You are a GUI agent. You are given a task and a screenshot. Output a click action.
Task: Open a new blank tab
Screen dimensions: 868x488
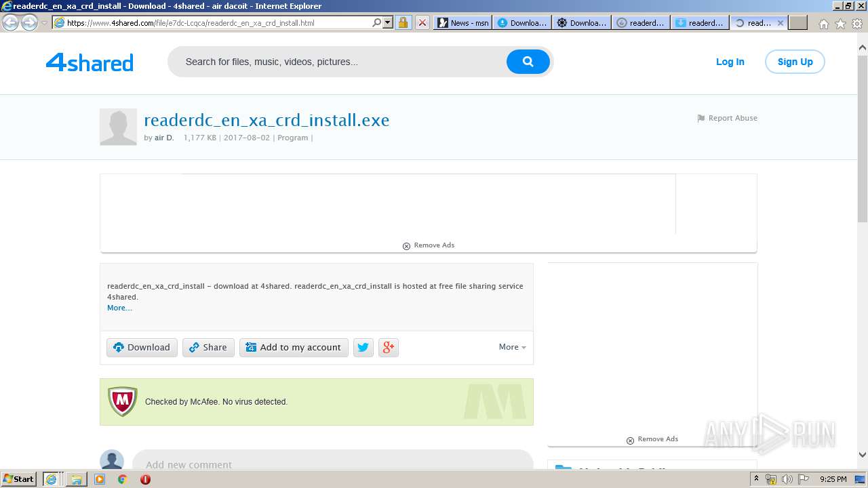coord(798,22)
